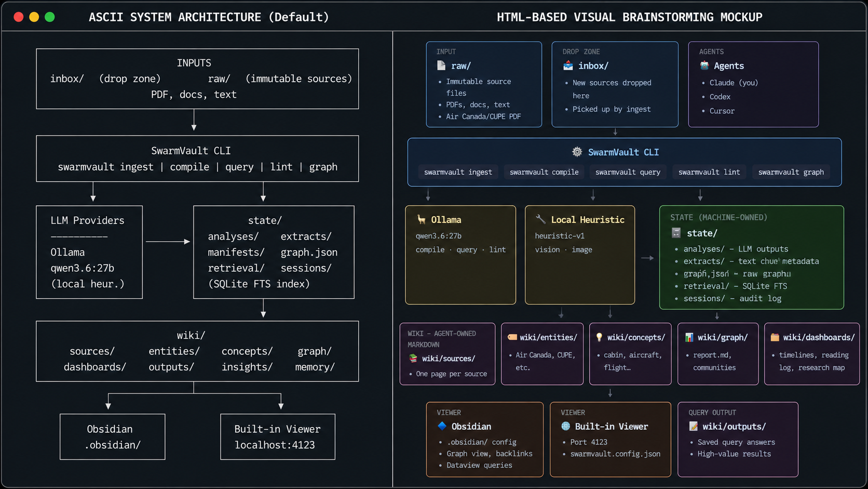Select the INPUTS box in ASCII diagram

[197, 79]
